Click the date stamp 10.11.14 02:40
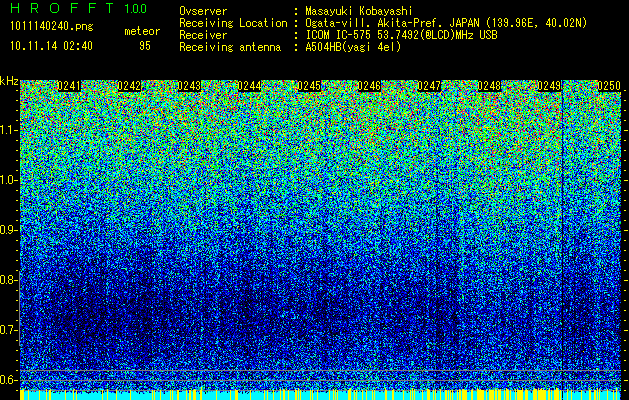629x400 pixels. click(51, 46)
